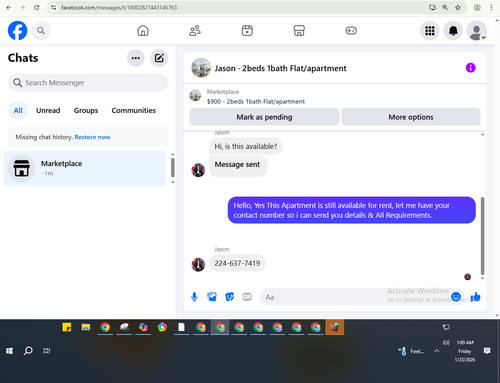
Task: Bookmark this page star icon
Action: pyautogui.click(x=458, y=7)
